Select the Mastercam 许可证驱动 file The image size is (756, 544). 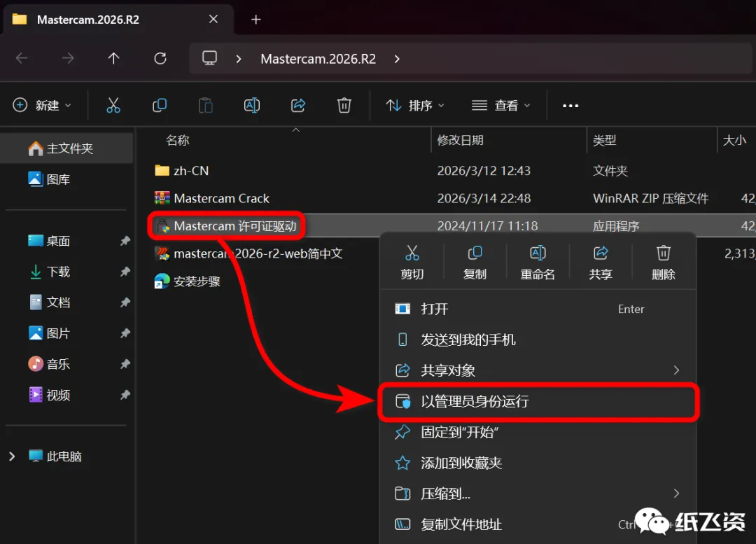pos(226,225)
